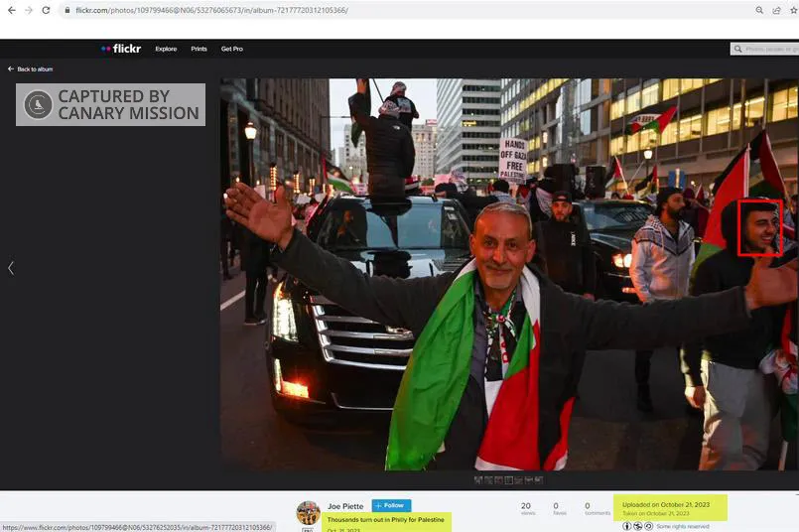Bookmark this page with star icon
Viewport: 799px width, 532px height.
coord(792,10)
